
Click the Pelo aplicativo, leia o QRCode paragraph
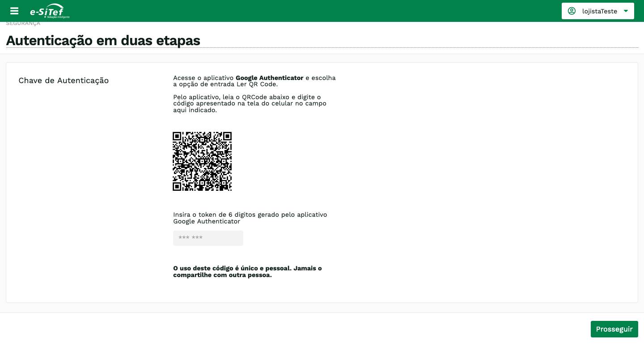[250, 103]
